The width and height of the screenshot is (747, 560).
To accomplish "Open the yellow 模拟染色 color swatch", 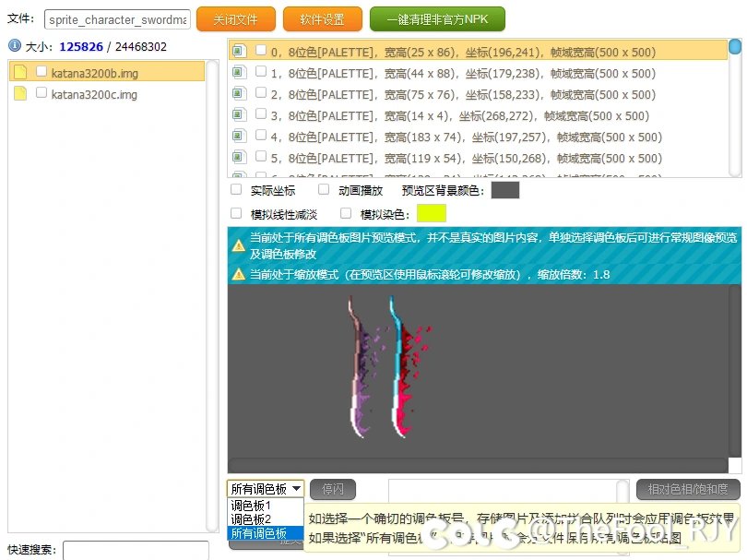I will point(432,213).
